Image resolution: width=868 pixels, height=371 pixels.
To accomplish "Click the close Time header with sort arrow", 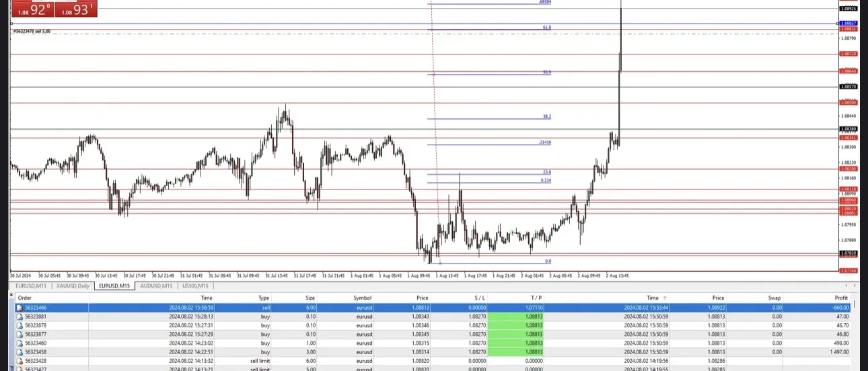I will pos(655,298).
